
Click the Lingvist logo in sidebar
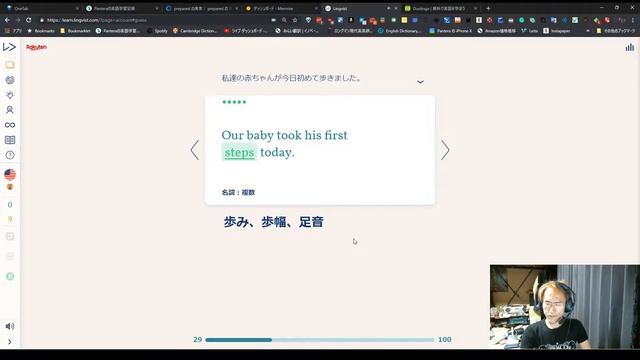tap(9, 47)
